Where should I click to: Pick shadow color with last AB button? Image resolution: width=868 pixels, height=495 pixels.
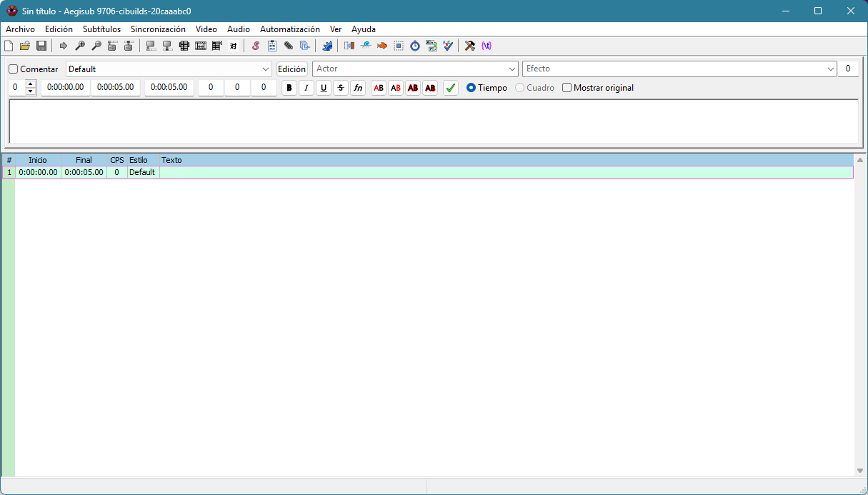[x=430, y=88]
